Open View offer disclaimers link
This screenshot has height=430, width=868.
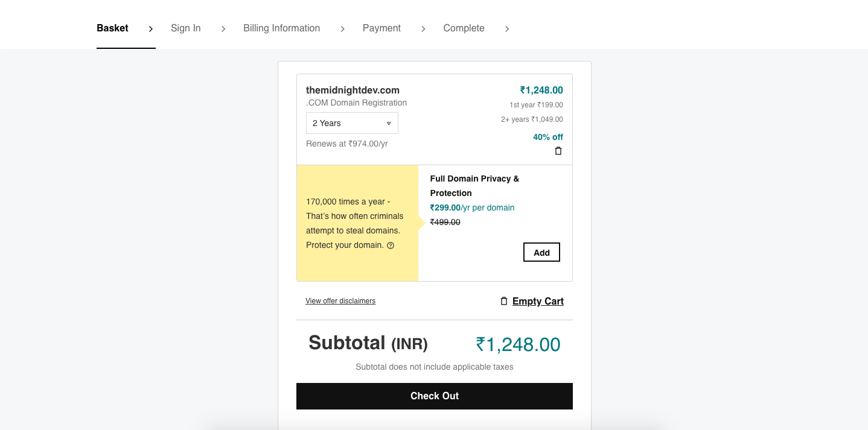click(x=340, y=301)
